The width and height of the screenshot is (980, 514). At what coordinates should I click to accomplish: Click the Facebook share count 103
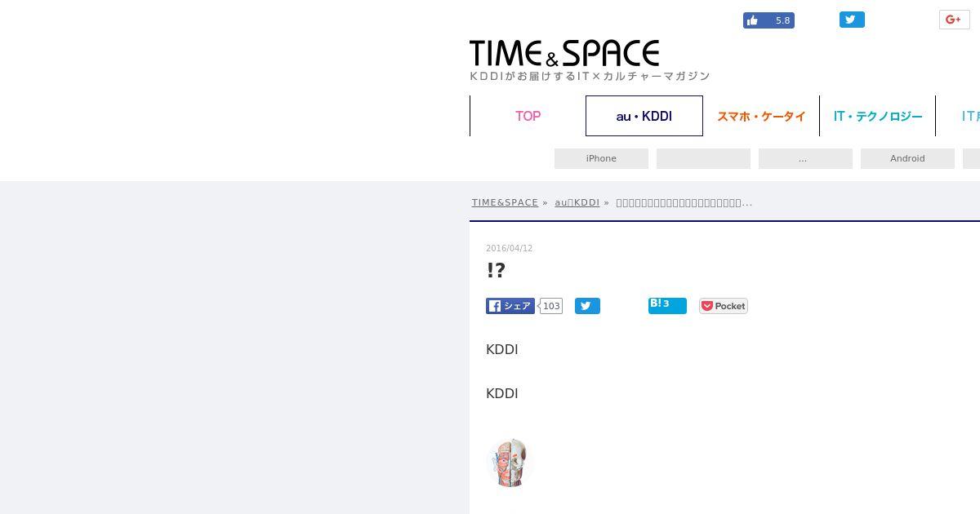(551, 306)
